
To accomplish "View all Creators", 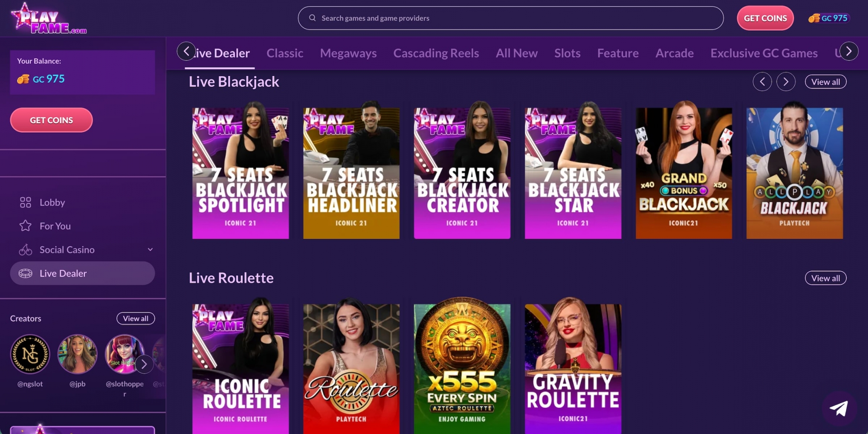I will coord(135,318).
